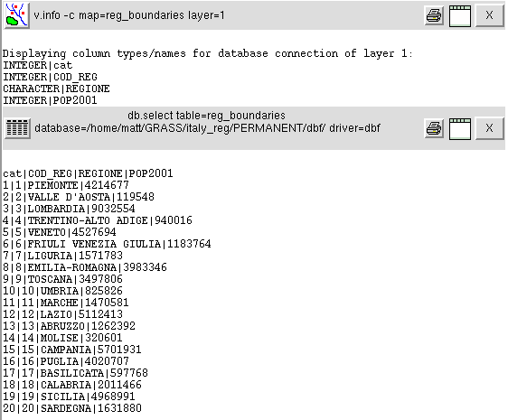Close the db.select output panel
The height and width of the screenshot is (420, 508).
(489, 128)
